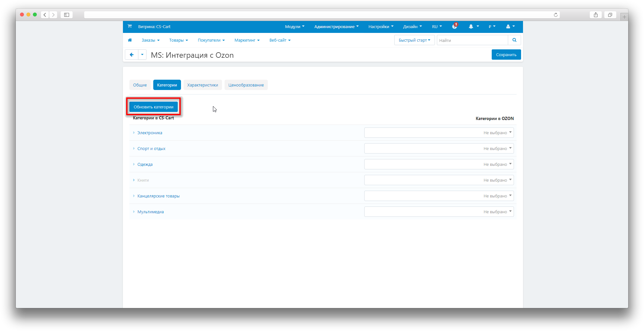Open the Дизайн menu
The height and width of the screenshot is (331, 644).
click(412, 26)
